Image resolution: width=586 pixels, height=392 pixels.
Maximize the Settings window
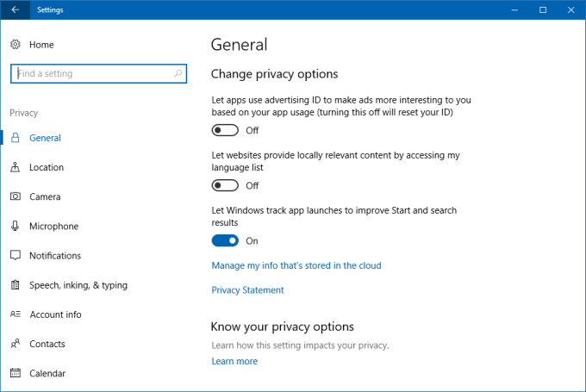543,10
